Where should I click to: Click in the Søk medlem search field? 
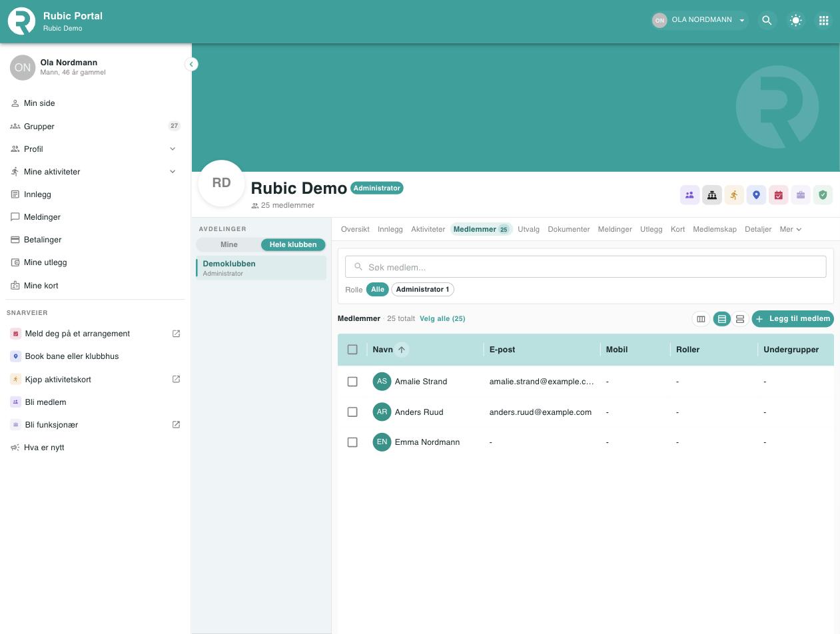[586, 267]
